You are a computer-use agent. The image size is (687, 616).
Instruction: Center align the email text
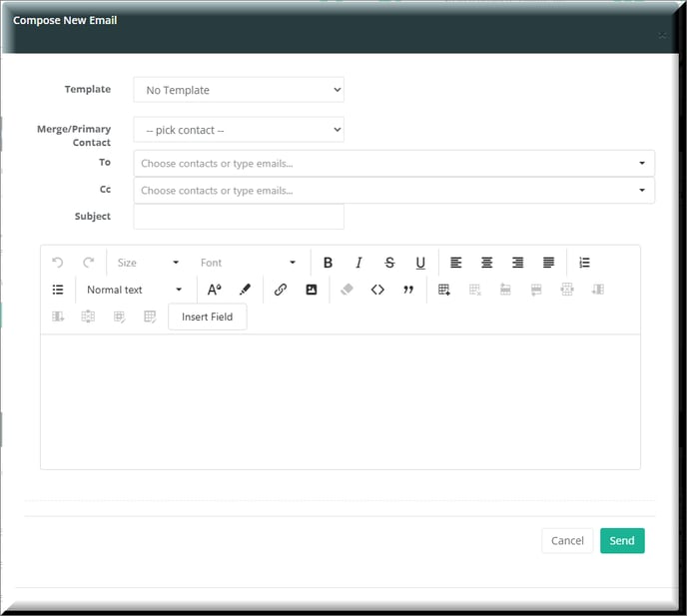[487, 263]
